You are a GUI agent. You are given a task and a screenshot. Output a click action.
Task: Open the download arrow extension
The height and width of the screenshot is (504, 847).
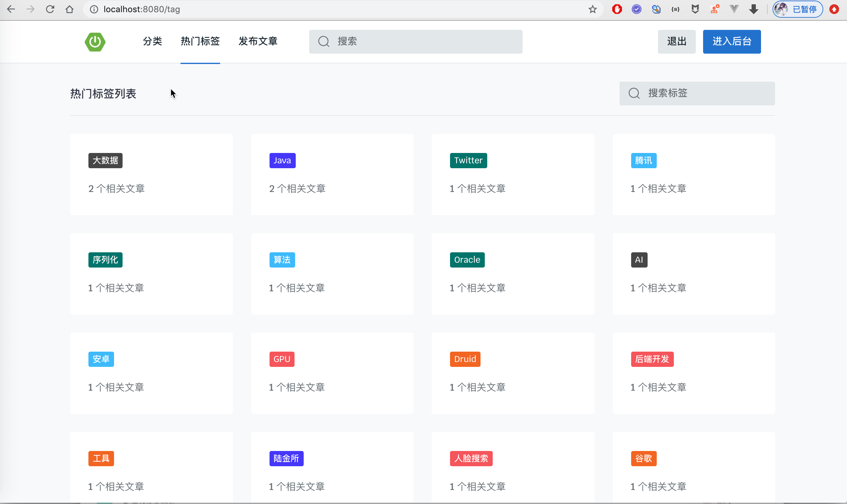click(x=754, y=9)
